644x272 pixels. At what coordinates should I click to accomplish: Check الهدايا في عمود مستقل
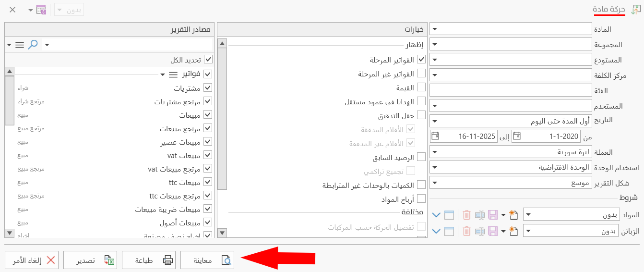pyautogui.click(x=421, y=101)
